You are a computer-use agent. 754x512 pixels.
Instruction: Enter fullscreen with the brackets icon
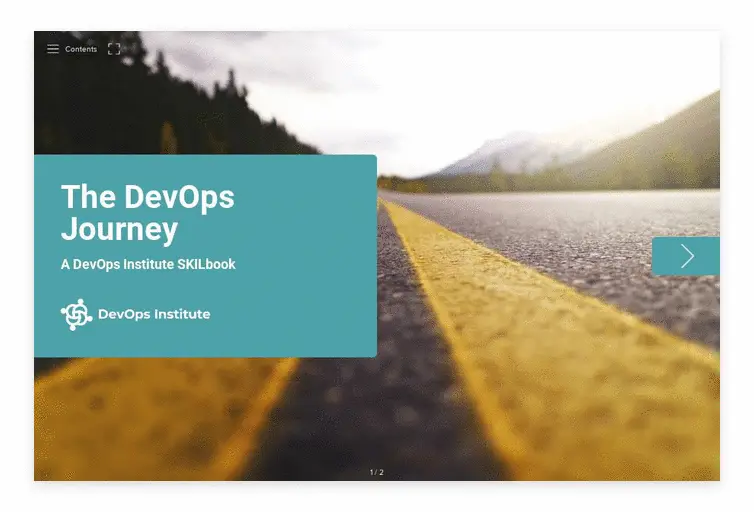click(114, 49)
